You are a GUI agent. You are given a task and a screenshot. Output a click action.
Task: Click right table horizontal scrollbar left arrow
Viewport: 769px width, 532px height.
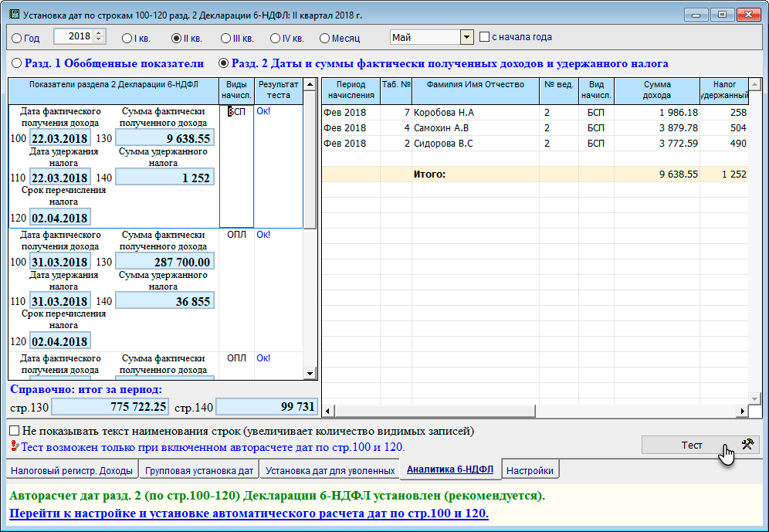(x=327, y=411)
